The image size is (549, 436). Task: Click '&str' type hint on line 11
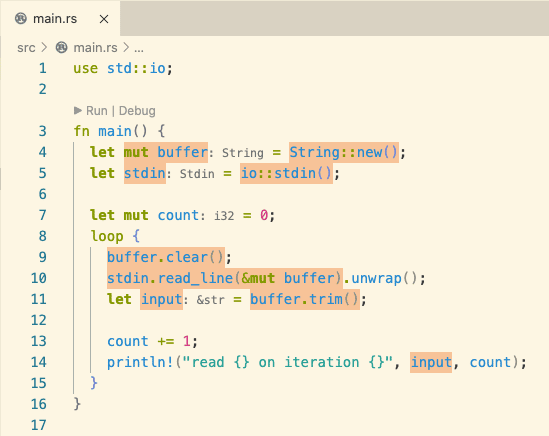[x=210, y=300]
